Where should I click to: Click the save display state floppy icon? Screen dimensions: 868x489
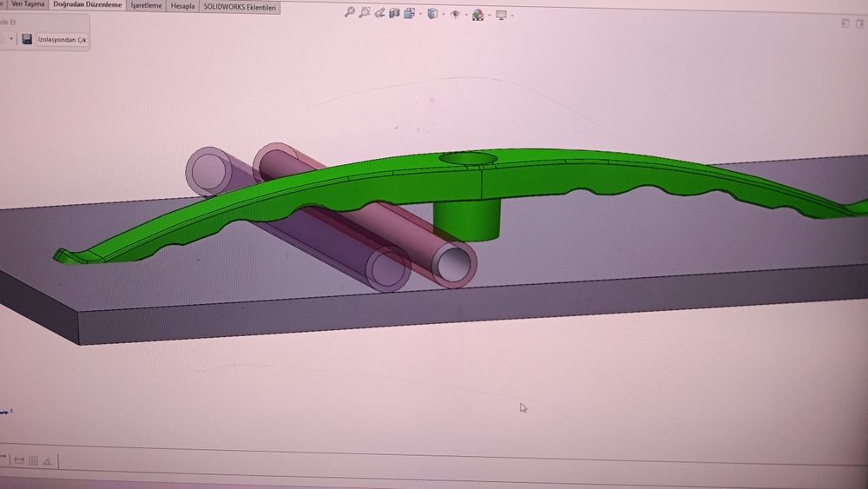[27, 39]
